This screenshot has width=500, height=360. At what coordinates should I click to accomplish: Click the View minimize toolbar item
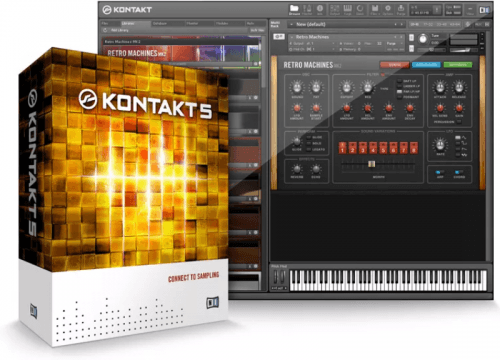click(x=470, y=10)
